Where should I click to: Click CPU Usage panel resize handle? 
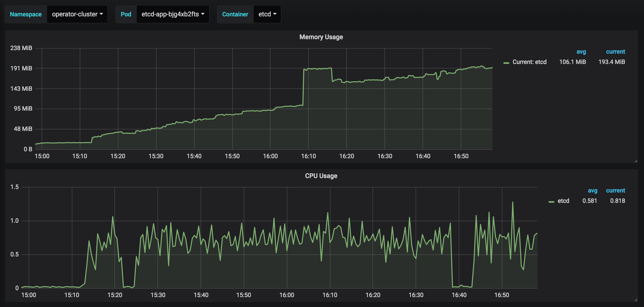coord(636,300)
